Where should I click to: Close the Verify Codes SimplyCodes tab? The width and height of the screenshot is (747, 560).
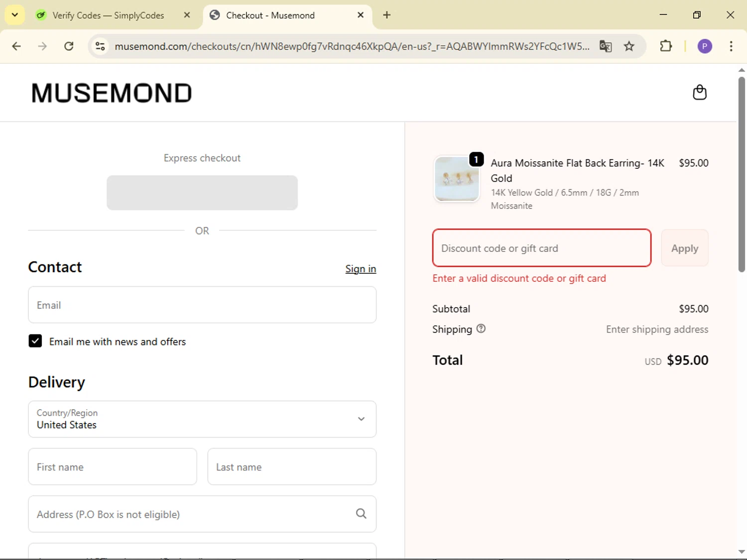187,15
